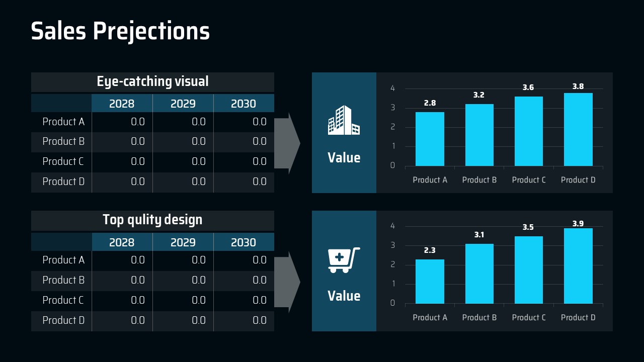This screenshot has height=362, width=644.
Task: Select the Product A row label in the top table
Action: coord(63,122)
